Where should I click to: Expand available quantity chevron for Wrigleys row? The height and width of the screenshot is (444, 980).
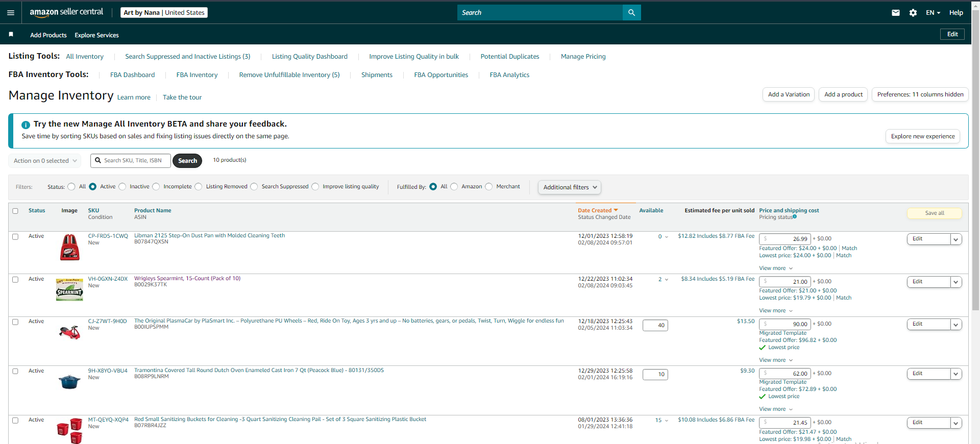click(x=667, y=280)
